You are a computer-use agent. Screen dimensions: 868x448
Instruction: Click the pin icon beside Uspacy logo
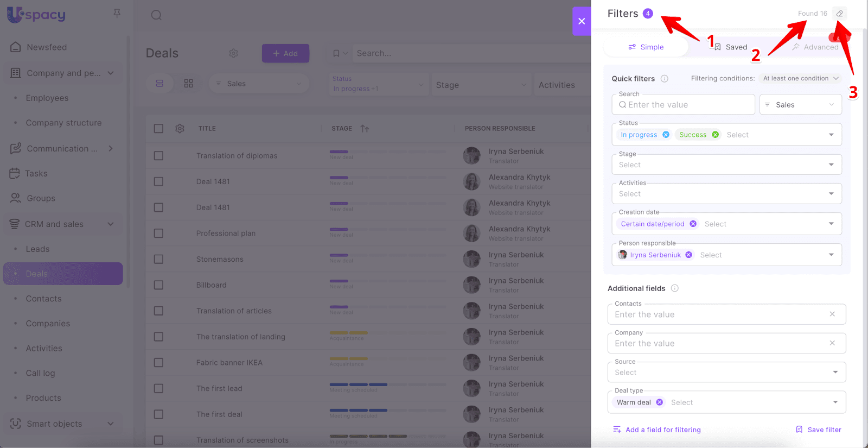pos(117,14)
